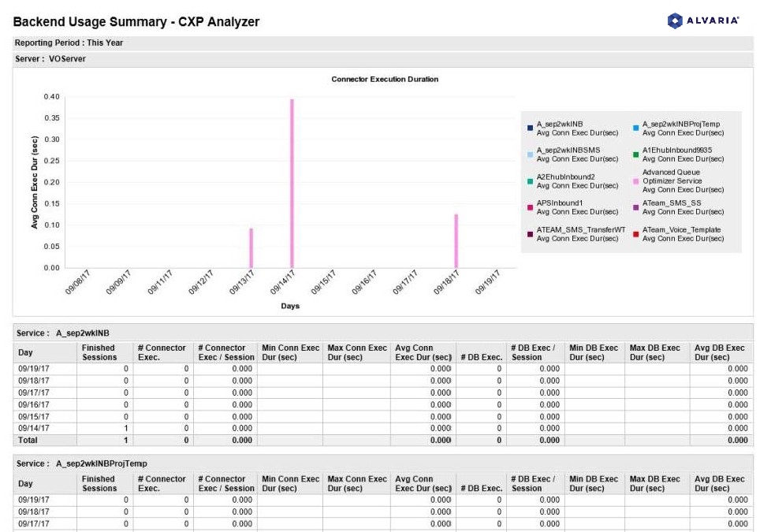Image resolution: width=760 pixels, height=532 pixels.
Task: Click the tall pink bar at 09/14/17
Action: click(290, 181)
